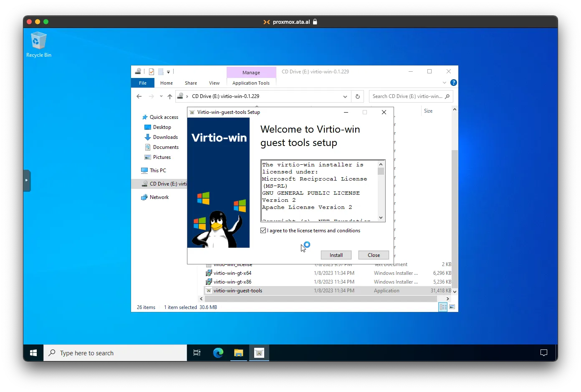
Task: Click virtio-win-gt-x64 installer icon
Action: coord(209,273)
